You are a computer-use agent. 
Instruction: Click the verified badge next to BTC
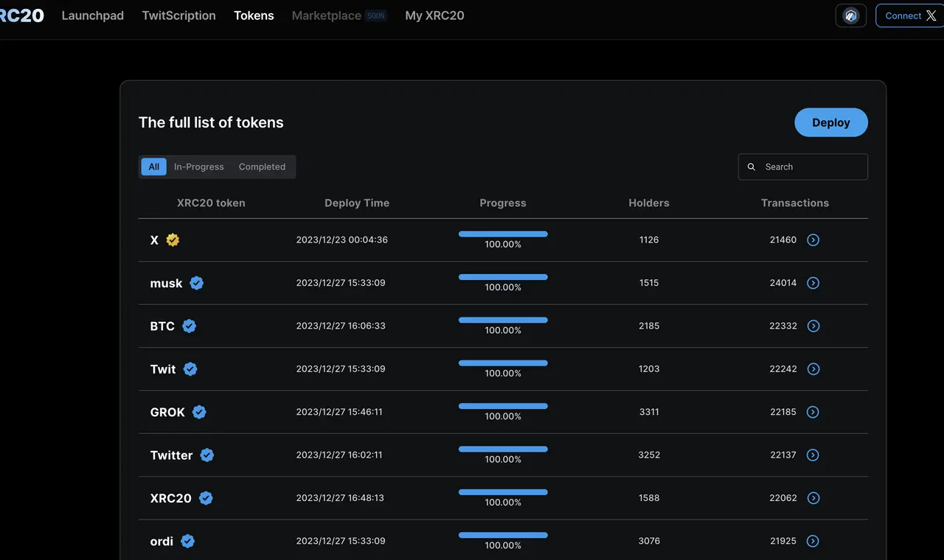[190, 326]
